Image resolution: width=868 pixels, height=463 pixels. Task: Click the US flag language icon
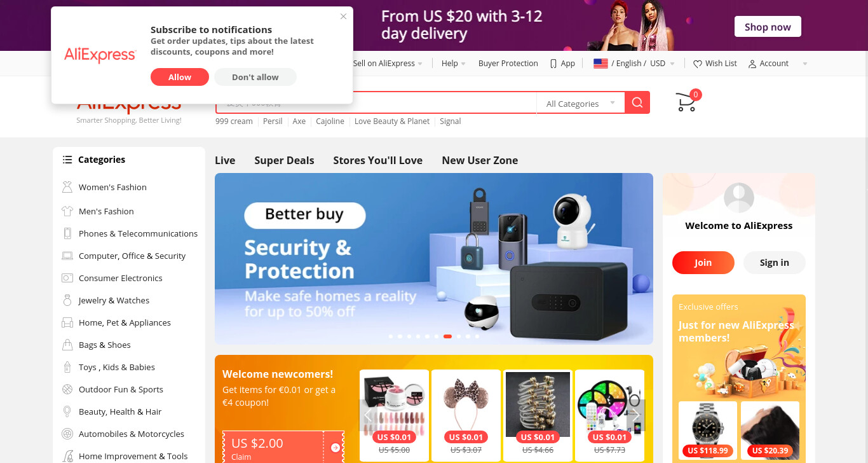coord(600,64)
